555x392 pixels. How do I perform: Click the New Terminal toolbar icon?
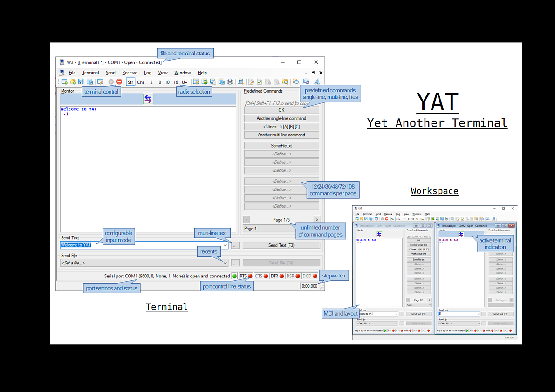click(64, 82)
